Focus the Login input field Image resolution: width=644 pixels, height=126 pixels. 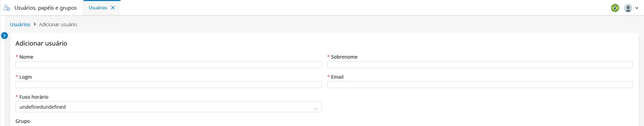(169, 85)
